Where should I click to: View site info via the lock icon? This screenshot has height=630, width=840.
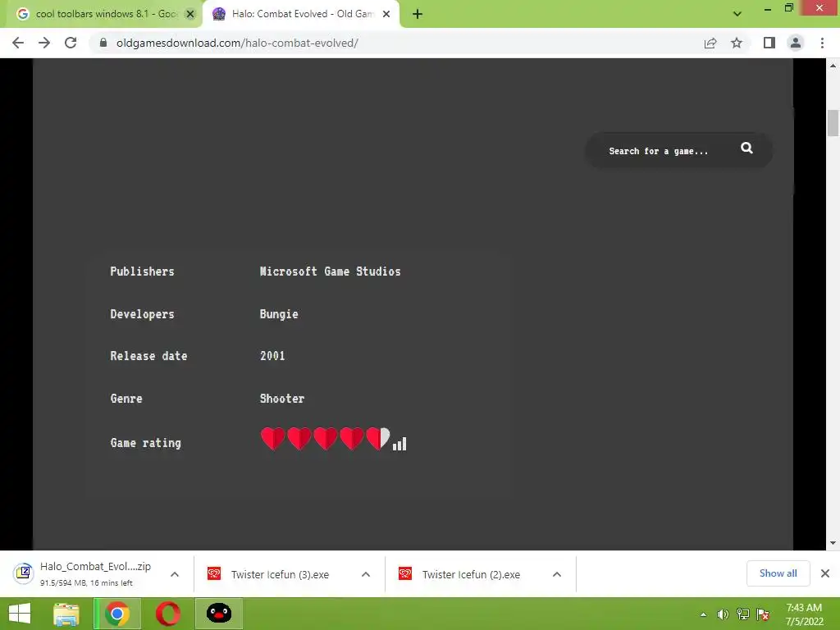pyautogui.click(x=103, y=43)
